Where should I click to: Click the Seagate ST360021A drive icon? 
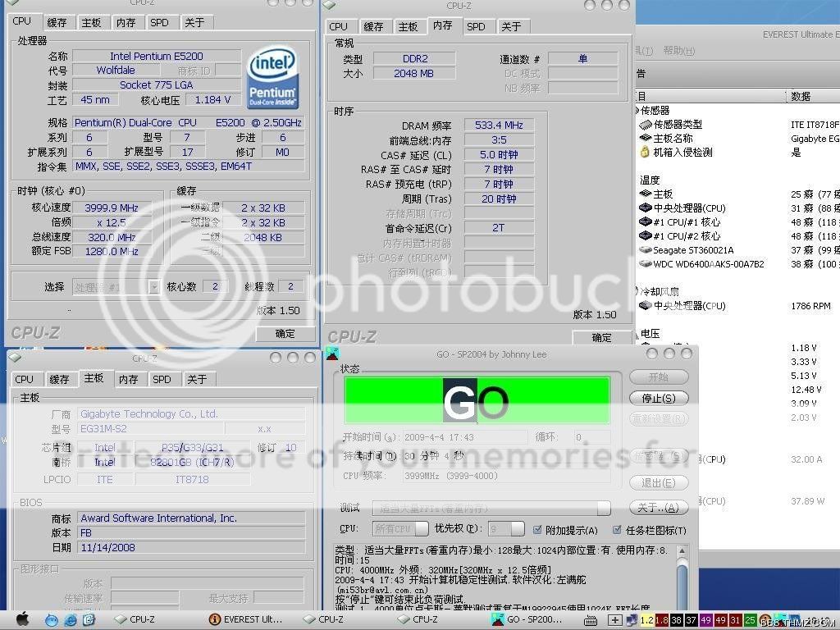(x=645, y=249)
